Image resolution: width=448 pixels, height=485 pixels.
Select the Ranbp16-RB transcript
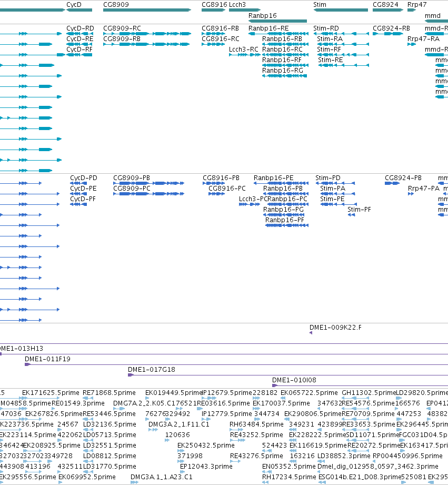[x=285, y=44]
